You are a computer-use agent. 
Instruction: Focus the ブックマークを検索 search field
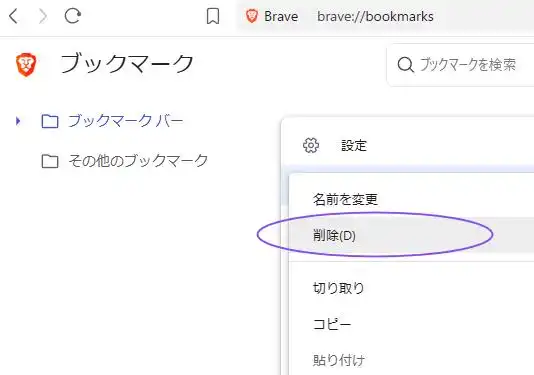(460, 65)
